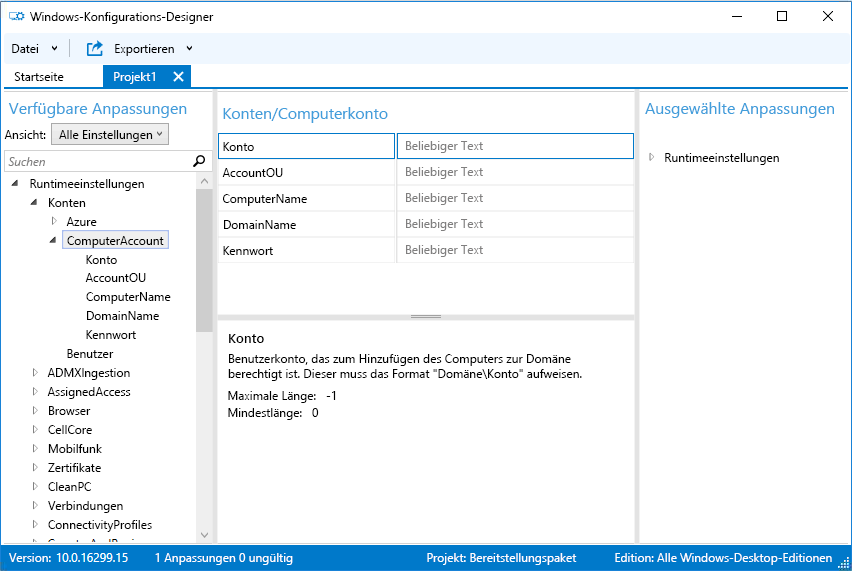
Task: Expand the Browser node
Action: click(x=35, y=410)
